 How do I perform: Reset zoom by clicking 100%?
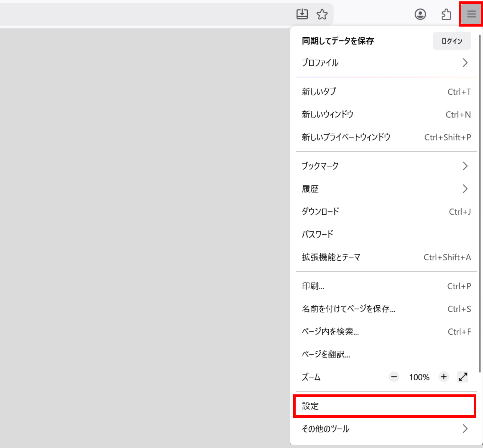(x=419, y=377)
